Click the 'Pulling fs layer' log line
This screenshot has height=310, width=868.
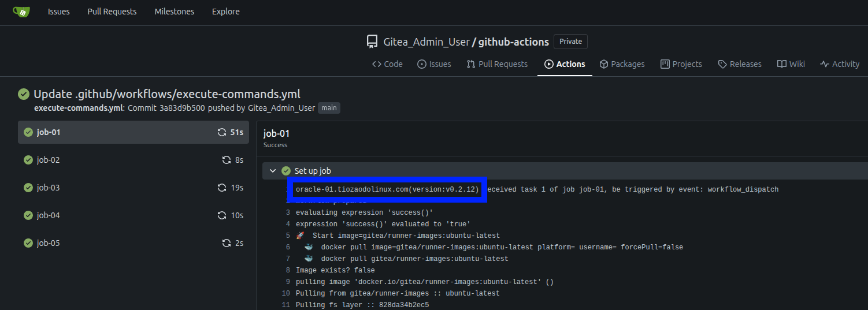click(x=362, y=305)
